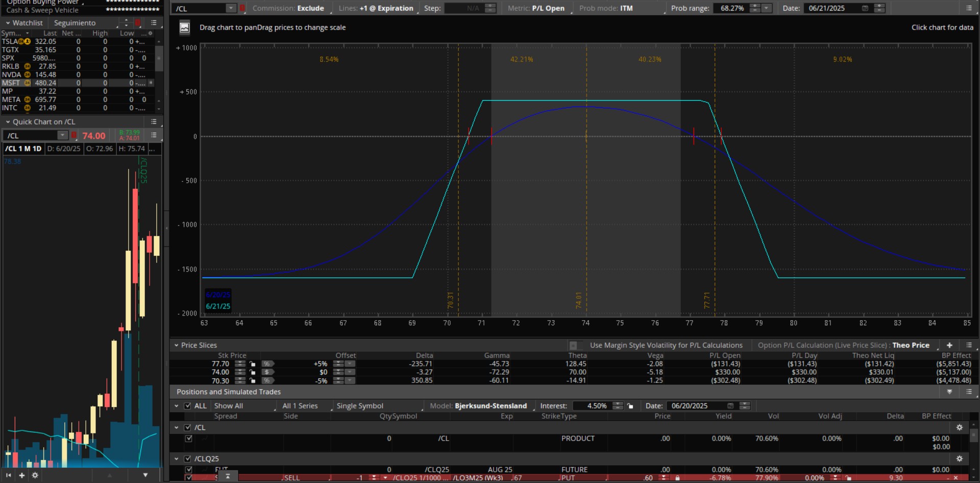Open the Model Bjerksund-Stensland selector

point(490,406)
